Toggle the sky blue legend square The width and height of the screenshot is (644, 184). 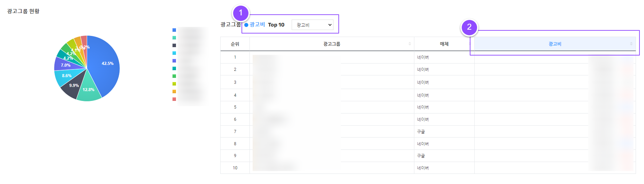click(x=174, y=53)
